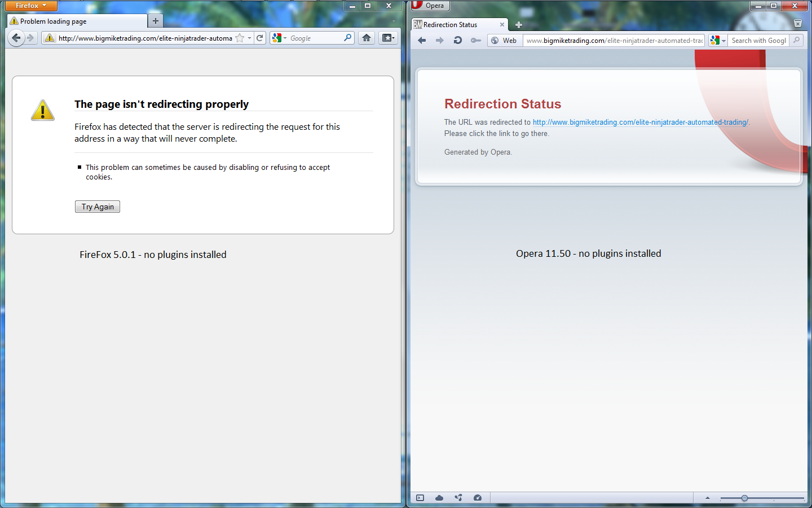Open Opera Unite icon in the status bar
Viewport: 812px width, 508px height.
coord(458,498)
